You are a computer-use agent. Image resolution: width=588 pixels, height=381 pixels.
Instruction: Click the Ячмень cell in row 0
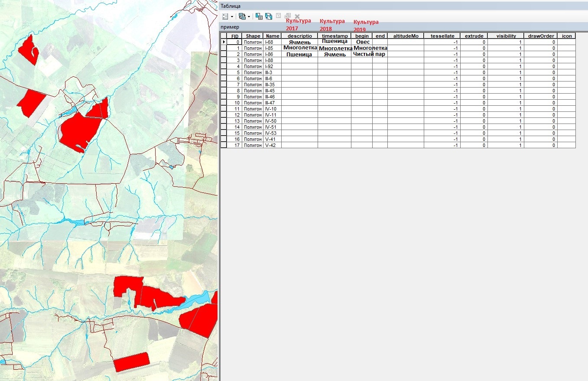pos(299,42)
